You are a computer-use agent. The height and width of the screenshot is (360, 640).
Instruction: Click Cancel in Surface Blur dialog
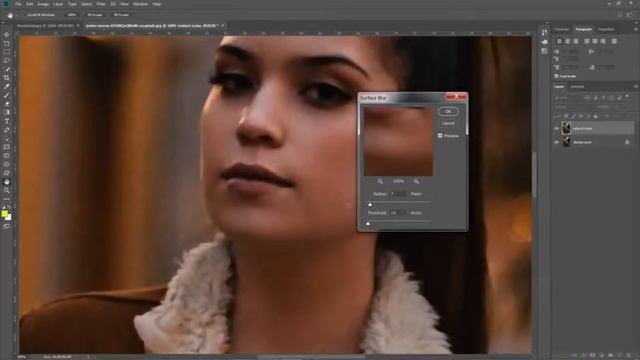(448, 123)
